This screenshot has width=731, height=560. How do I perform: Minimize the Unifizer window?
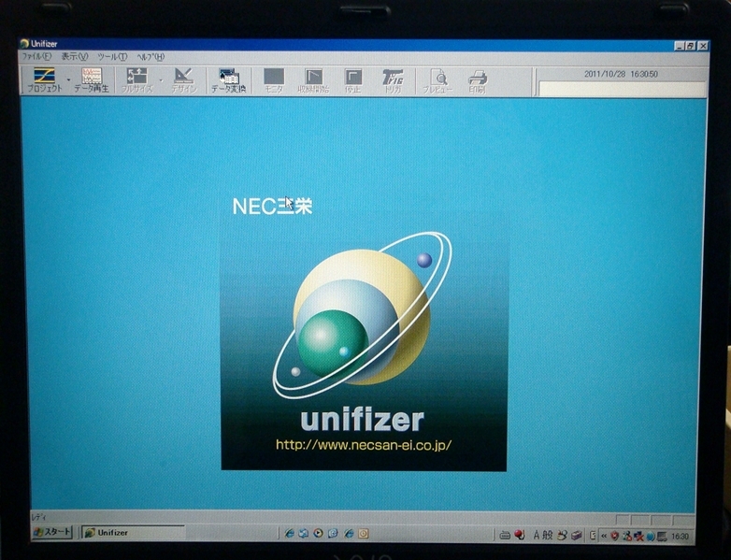pos(680,46)
